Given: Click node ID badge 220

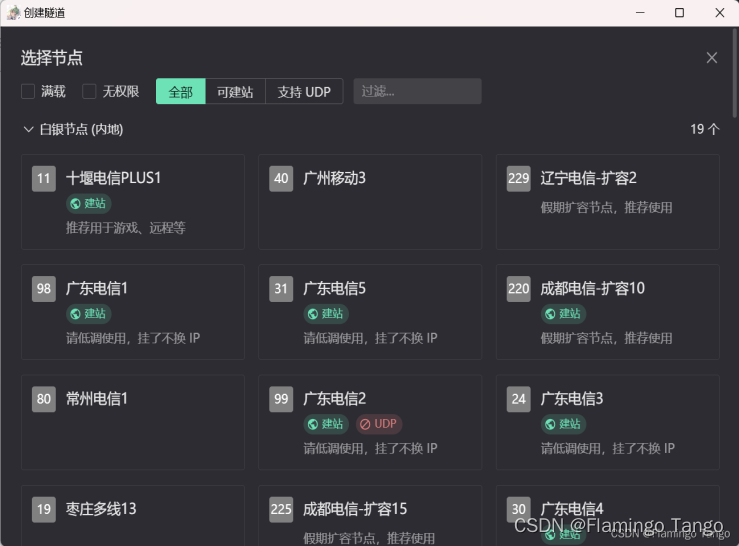Looking at the screenshot, I should coord(518,289).
